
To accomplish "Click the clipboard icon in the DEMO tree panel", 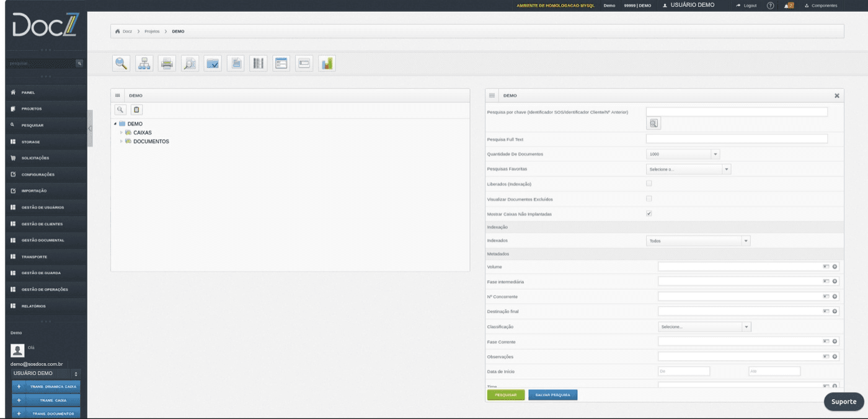I will click(137, 109).
